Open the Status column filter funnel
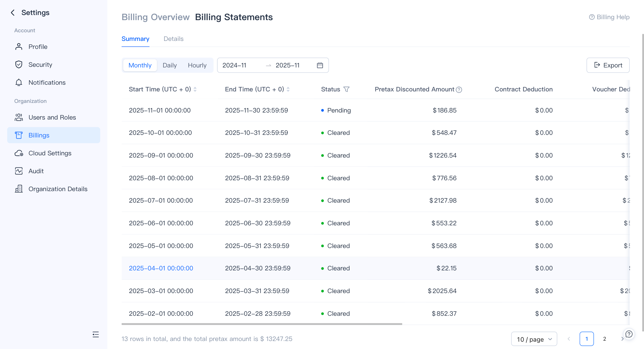Image resolution: width=644 pixels, height=349 pixels. 347,89
